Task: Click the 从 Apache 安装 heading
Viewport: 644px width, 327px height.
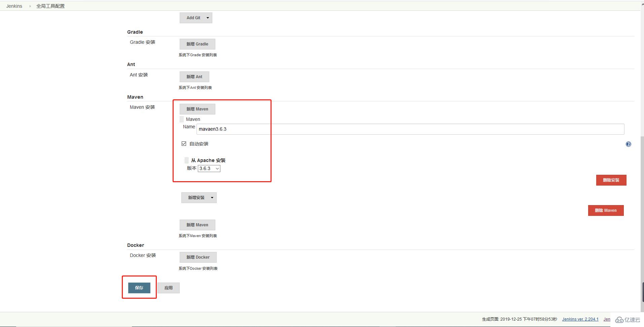Action: tap(208, 160)
